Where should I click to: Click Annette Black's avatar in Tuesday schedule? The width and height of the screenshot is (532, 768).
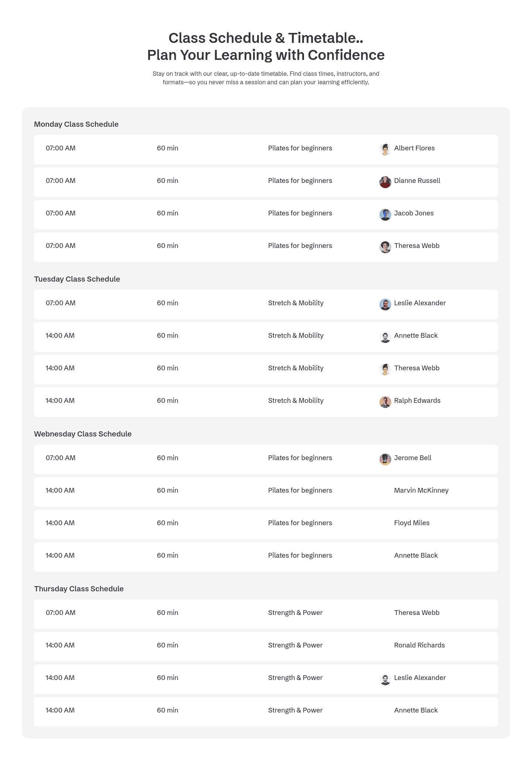pyautogui.click(x=385, y=337)
